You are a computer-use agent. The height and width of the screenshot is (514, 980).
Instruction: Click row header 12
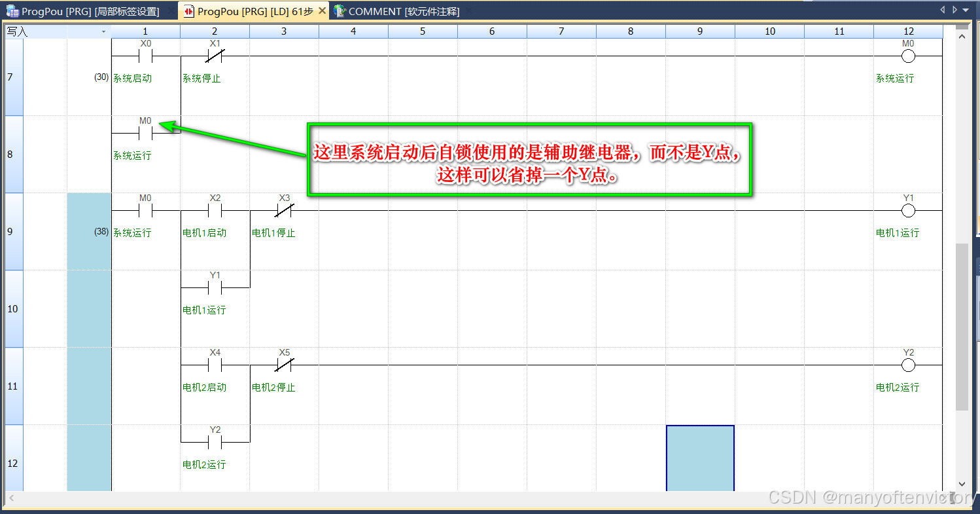(x=13, y=463)
